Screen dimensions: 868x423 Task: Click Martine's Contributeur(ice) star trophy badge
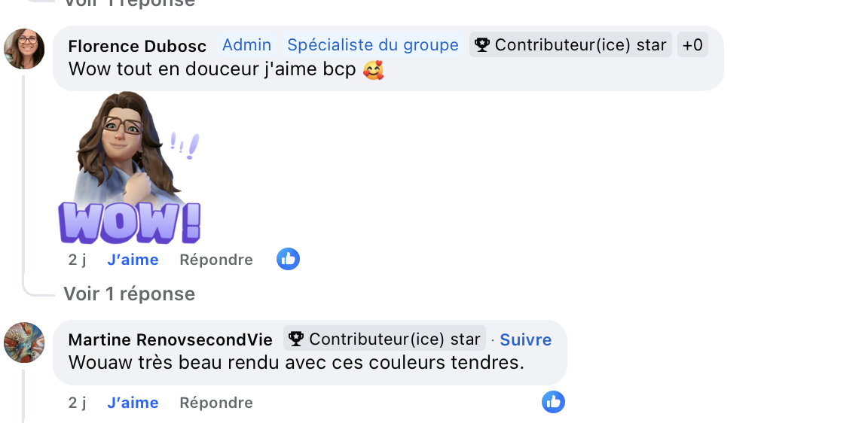click(x=384, y=339)
